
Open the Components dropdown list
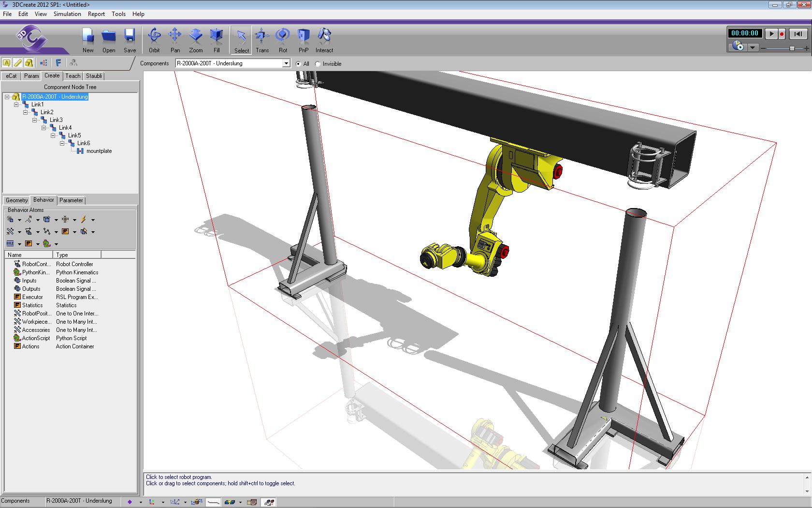point(286,63)
